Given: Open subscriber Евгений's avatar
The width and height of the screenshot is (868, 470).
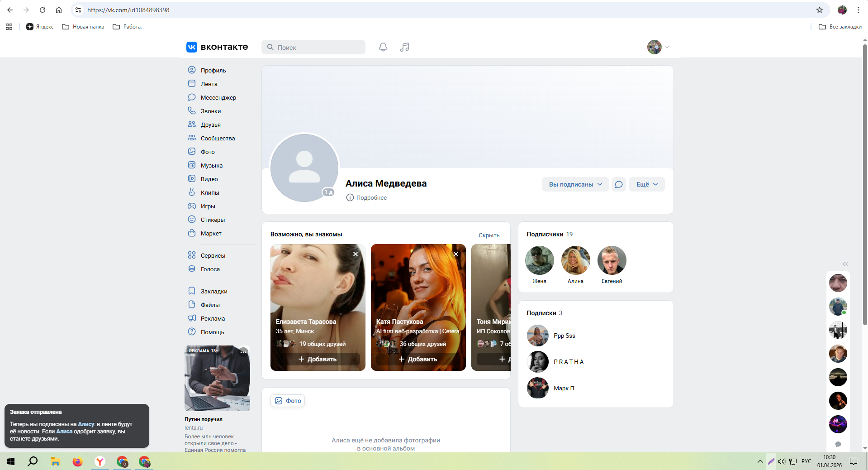Looking at the screenshot, I should click(612, 260).
